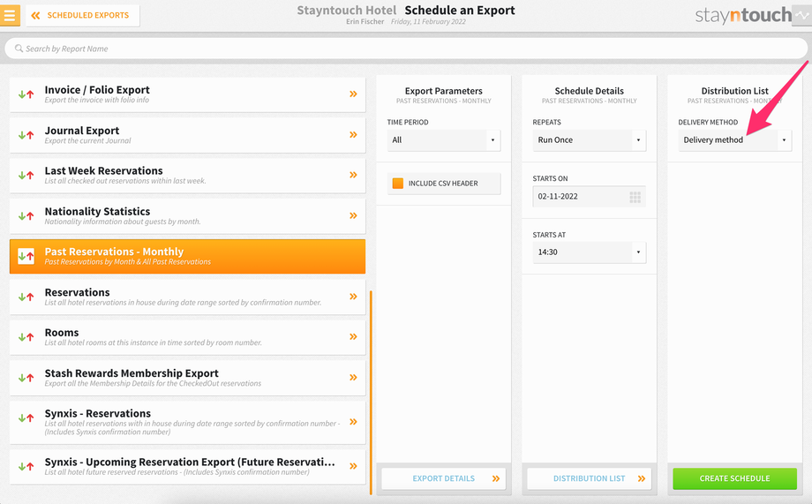Image resolution: width=812 pixels, height=504 pixels.
Task: Select Stash Rewards Membership Export title
Action: [x=132, y=373]
